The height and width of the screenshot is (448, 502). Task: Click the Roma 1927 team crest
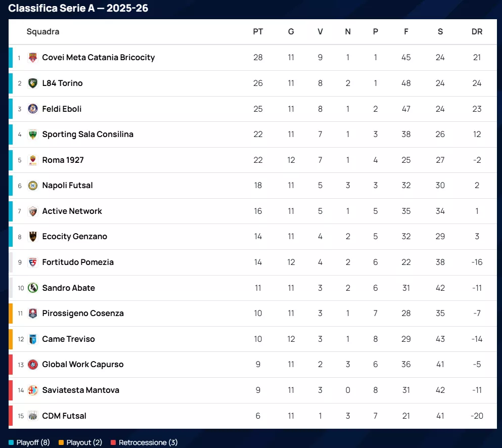point(32,160)
